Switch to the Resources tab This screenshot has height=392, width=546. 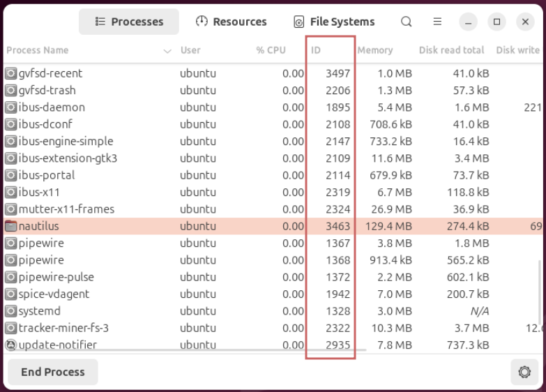[x=232, y=22]
